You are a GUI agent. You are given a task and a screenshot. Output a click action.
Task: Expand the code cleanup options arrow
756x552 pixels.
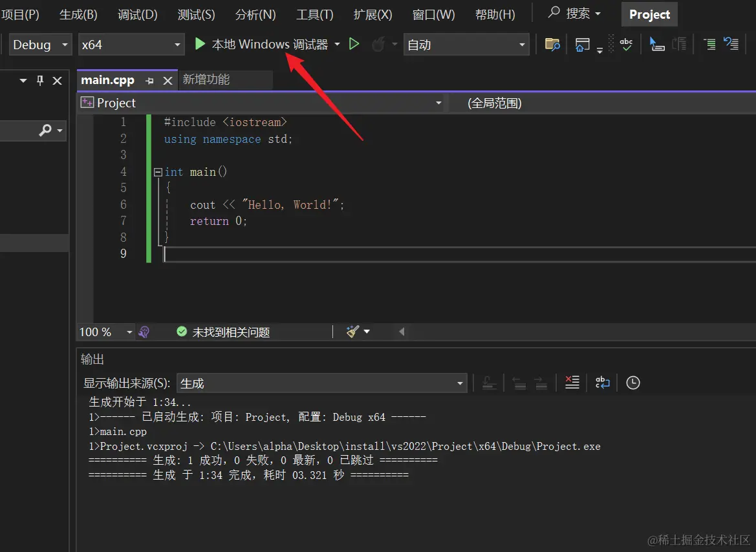367,331
